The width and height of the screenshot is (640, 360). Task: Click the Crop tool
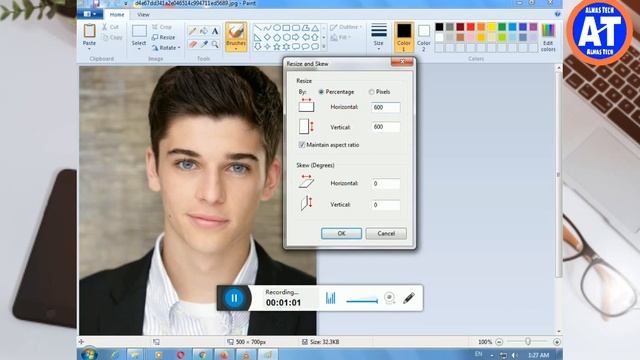pyautogui.click(x=162, y=27)
